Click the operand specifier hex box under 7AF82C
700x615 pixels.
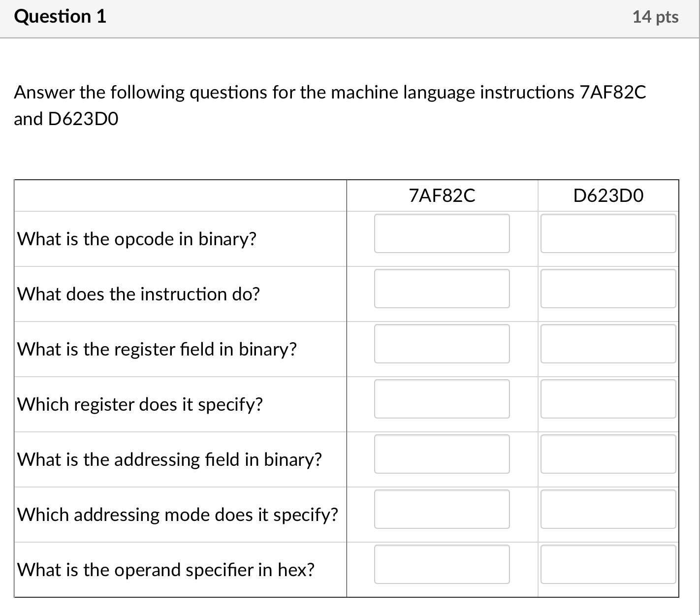point(442,564)
